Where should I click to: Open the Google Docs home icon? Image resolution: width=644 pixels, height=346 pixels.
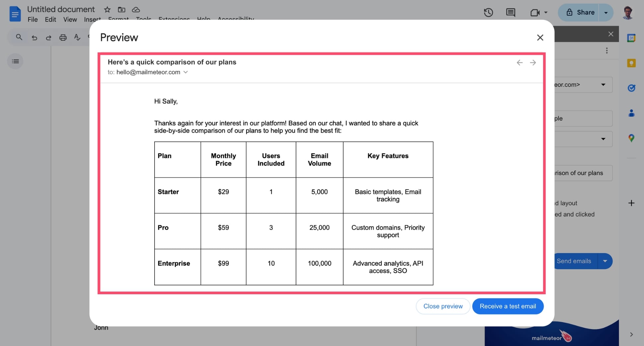coord(15,14)
